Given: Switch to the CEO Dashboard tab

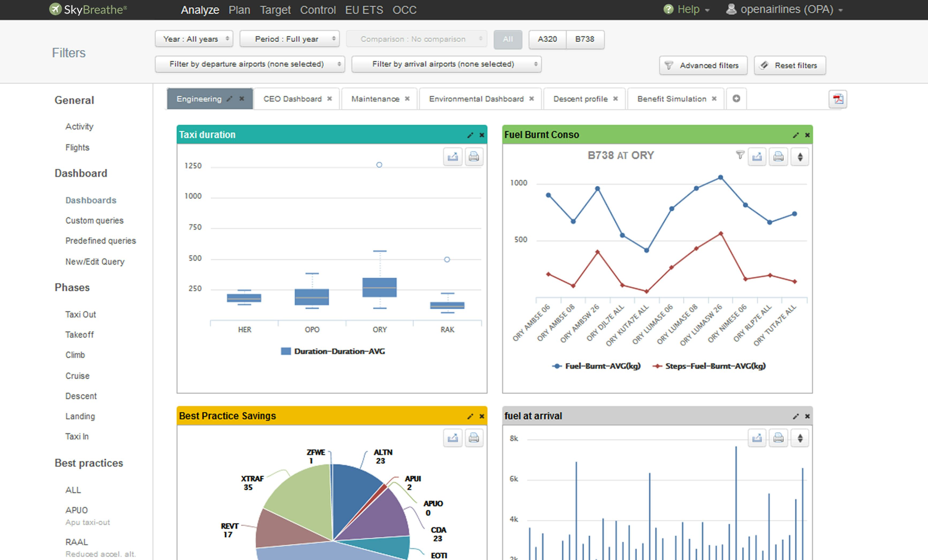Looking at the screenshot, I should pos(292,99).
